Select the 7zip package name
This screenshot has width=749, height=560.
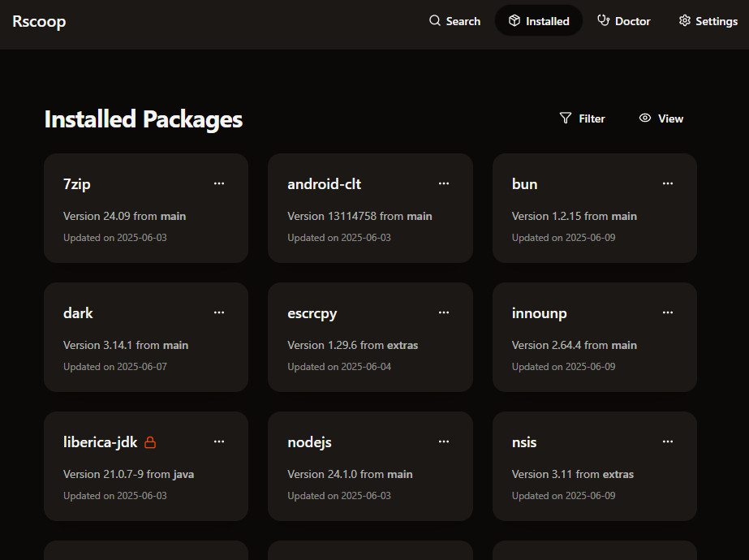(x=77, y=184)
